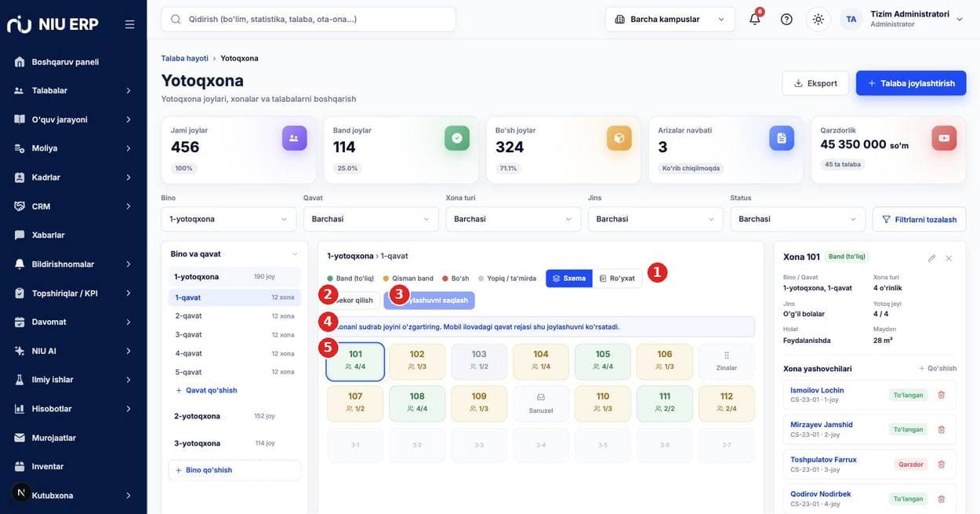Expand the Talabalar sidebar section
This screenshot has height=514, width=980.
pyautogui.click(x=73, y=90)
